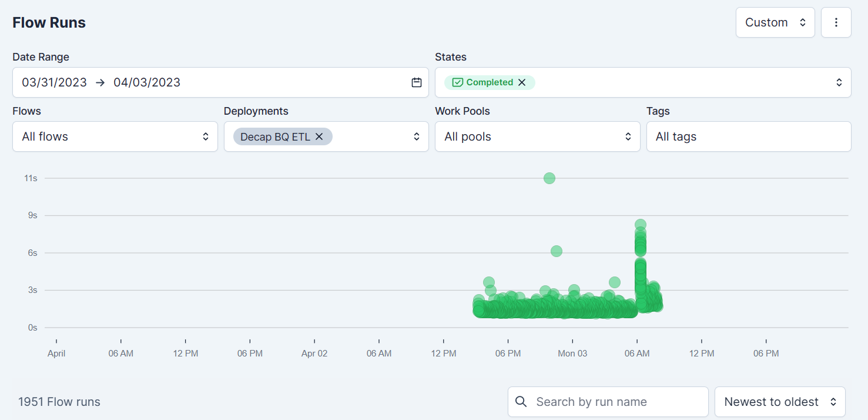The height and width of the screenshot is (420, 868).
Task: Remove the Completed state filter
Action: 522,82
